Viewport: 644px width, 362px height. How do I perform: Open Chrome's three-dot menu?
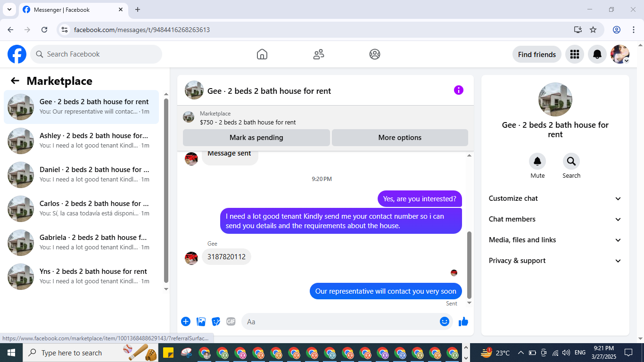click(x=634, y=30)
